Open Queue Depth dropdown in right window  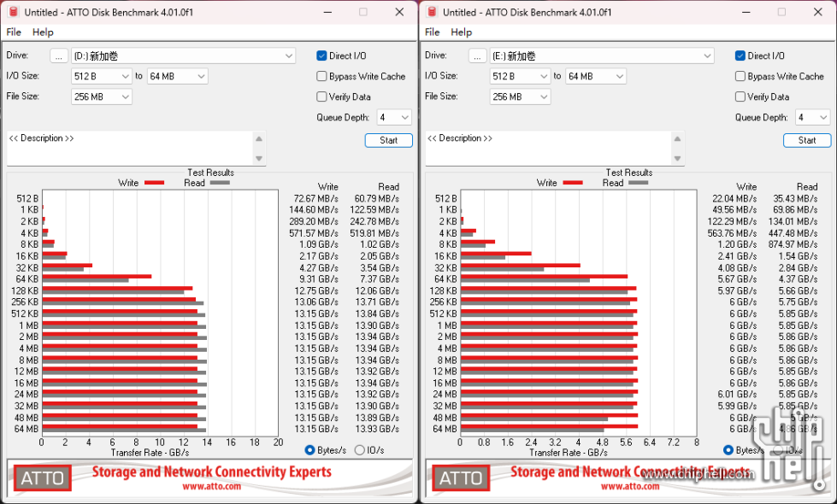click(812, 117)
